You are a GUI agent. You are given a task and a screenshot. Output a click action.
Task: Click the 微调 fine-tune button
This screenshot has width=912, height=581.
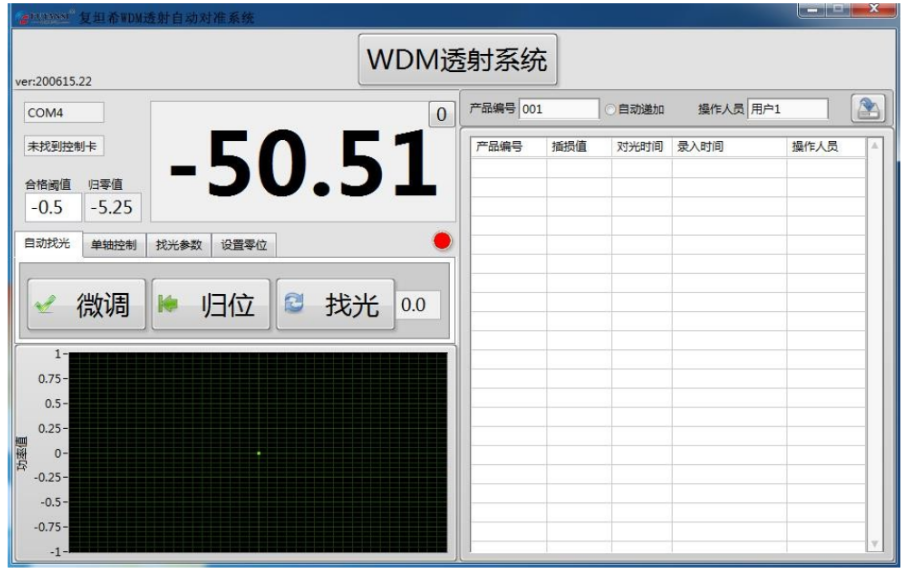pyautogui.click(x=86, y=304)
